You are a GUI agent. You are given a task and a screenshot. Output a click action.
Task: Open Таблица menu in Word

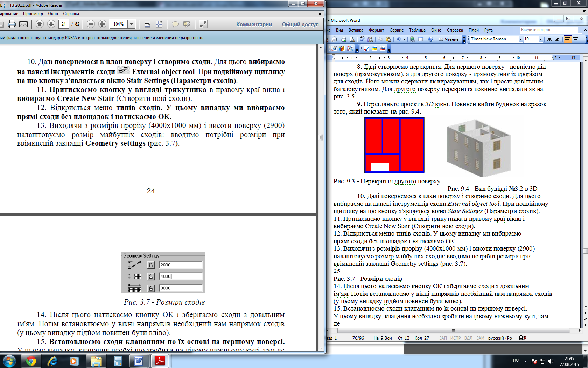click(417, 30)
